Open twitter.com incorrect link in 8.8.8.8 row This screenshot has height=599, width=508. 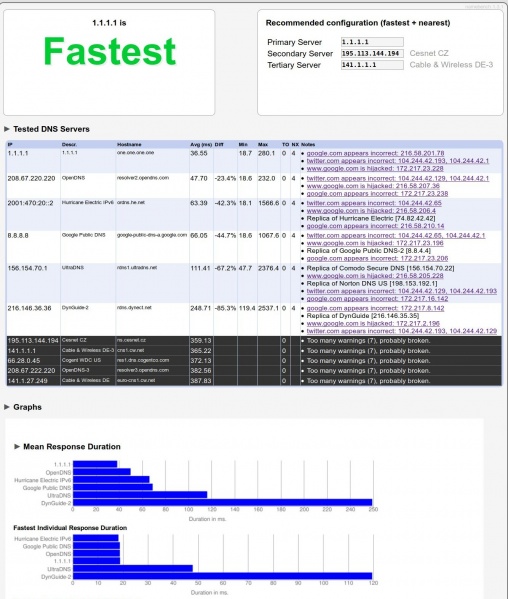396,236
